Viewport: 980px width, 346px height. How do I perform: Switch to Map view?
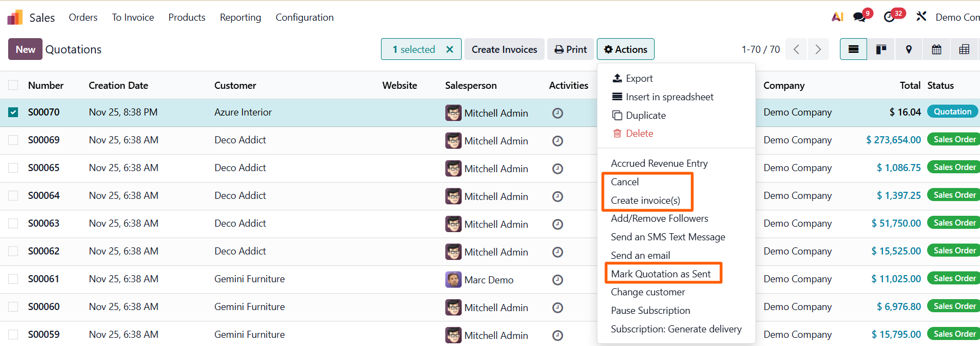(x=909, y=50)
